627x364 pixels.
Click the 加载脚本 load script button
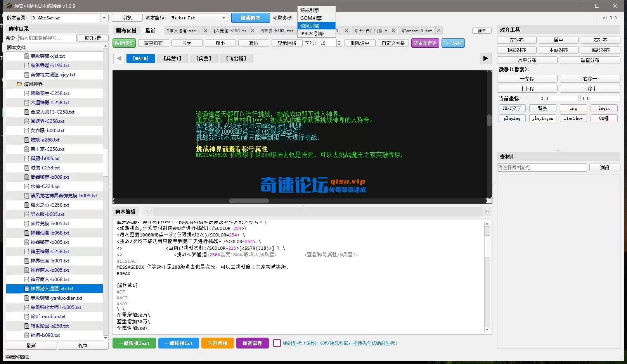pos(250,18)
